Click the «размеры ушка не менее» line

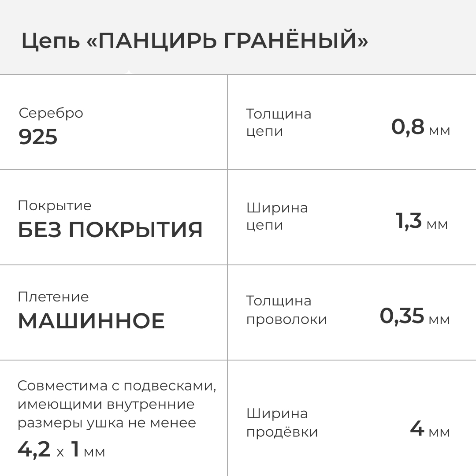(x=107, y=423)
